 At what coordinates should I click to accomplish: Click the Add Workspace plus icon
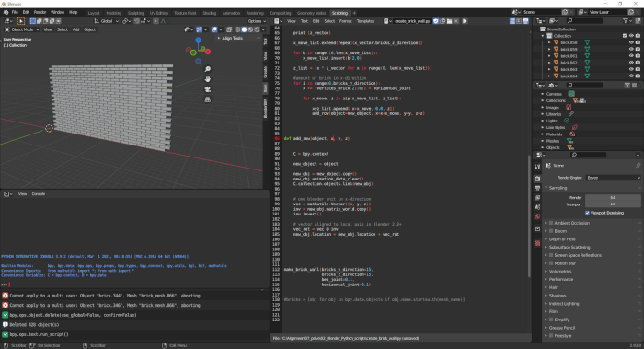(354, 13)
